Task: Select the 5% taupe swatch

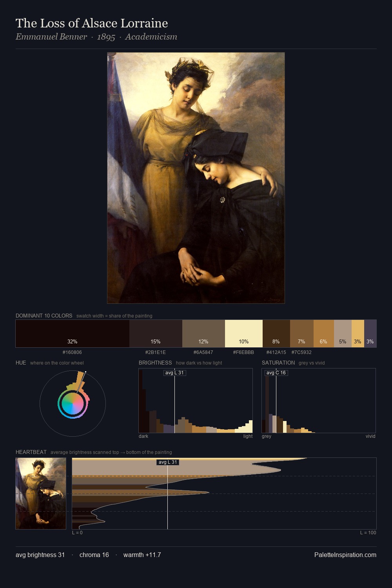Action: click(343, 334)
